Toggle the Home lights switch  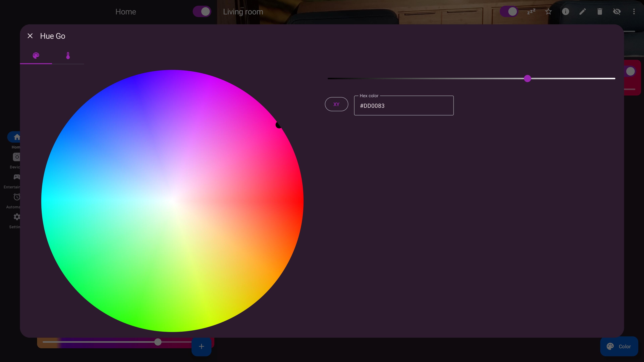pyautogui.click(x=202, y=12)
